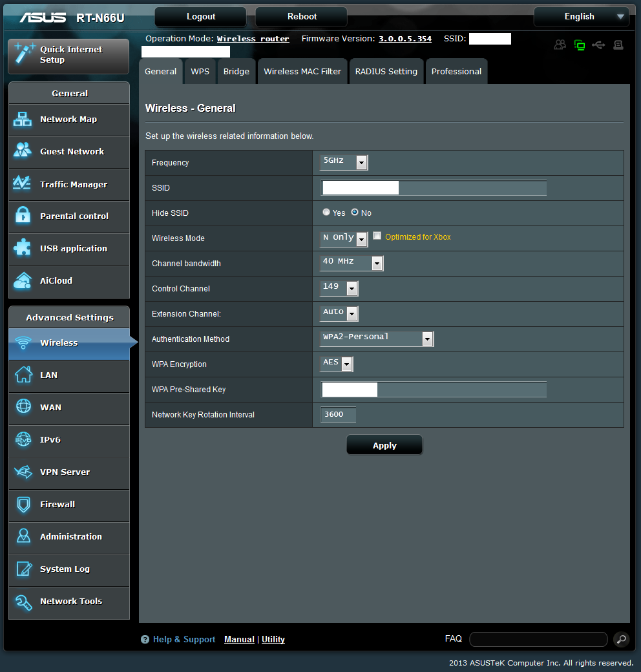Click the Network Tools wrench icon
This screenshot has width=641, height=672.
pyautogui.click(x=23, y=602)
